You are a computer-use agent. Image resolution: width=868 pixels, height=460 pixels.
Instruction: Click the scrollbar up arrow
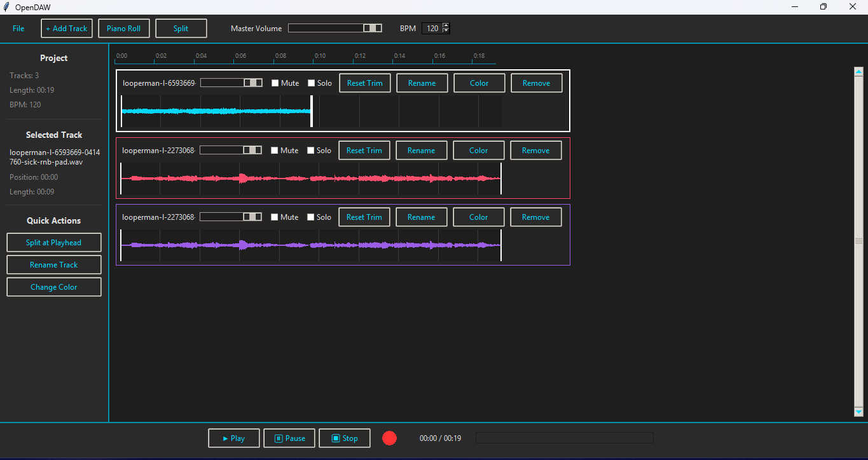pos(858,71)
